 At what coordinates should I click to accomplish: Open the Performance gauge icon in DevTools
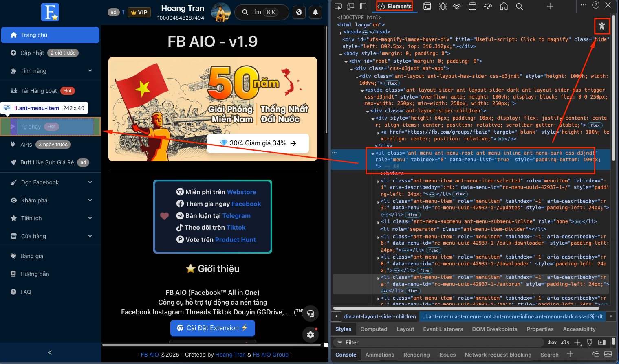pos(488,6)
